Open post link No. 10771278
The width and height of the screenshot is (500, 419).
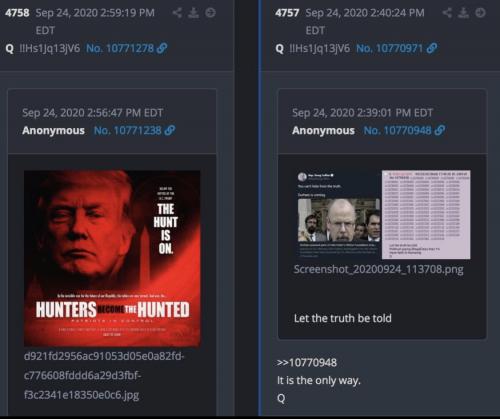120,48
